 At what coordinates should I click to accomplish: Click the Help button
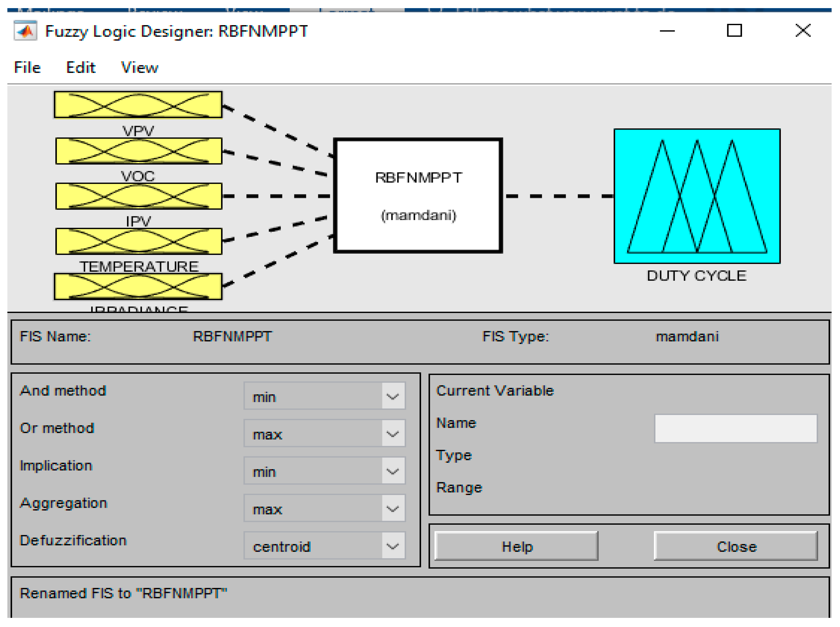[x=516, y=546]
